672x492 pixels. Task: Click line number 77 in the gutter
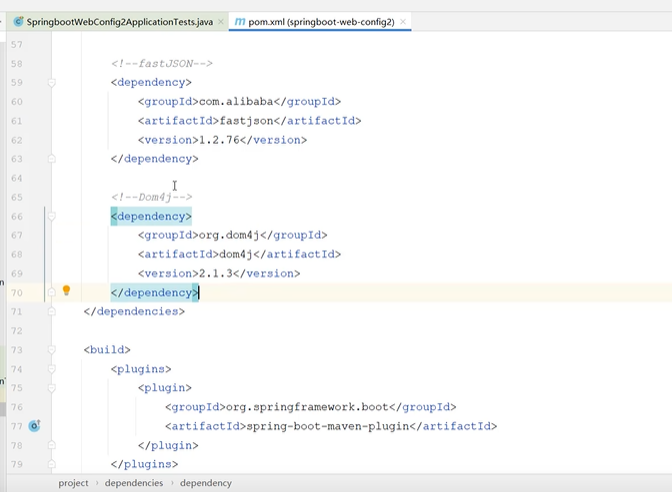coord(17,426)
